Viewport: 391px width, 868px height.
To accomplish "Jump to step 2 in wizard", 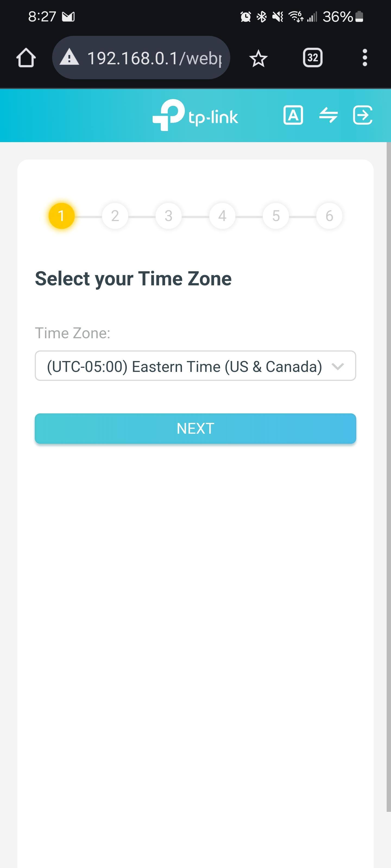I will 115,216.
